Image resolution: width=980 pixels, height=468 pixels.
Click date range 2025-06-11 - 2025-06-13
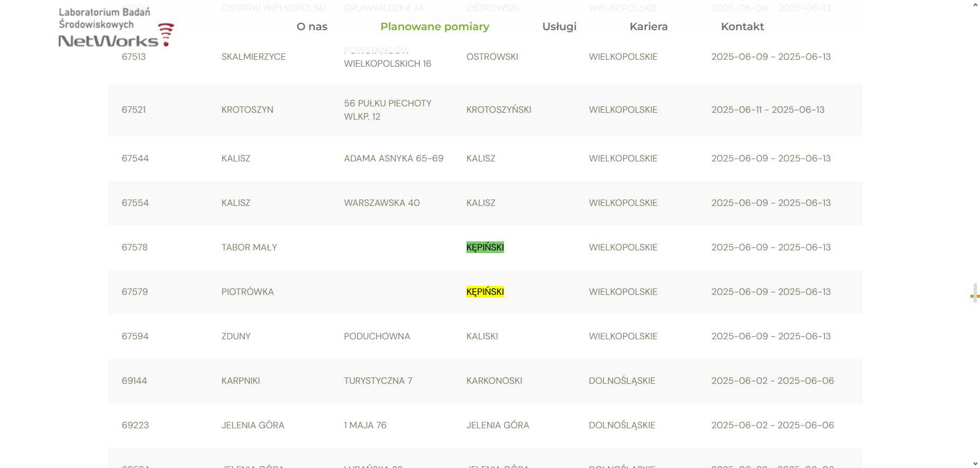coord(767,110)
